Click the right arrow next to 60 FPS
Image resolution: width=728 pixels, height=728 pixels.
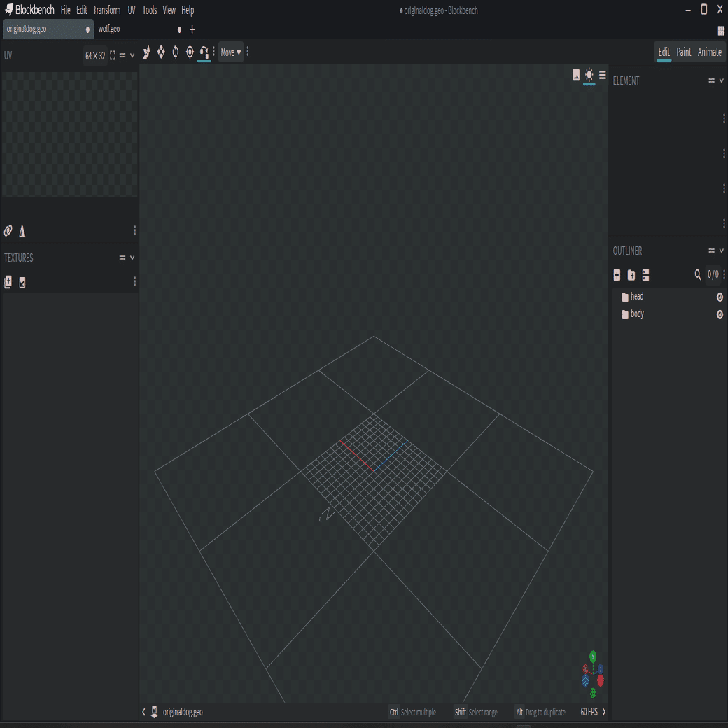pyautogui.click(x=603, y=712)
